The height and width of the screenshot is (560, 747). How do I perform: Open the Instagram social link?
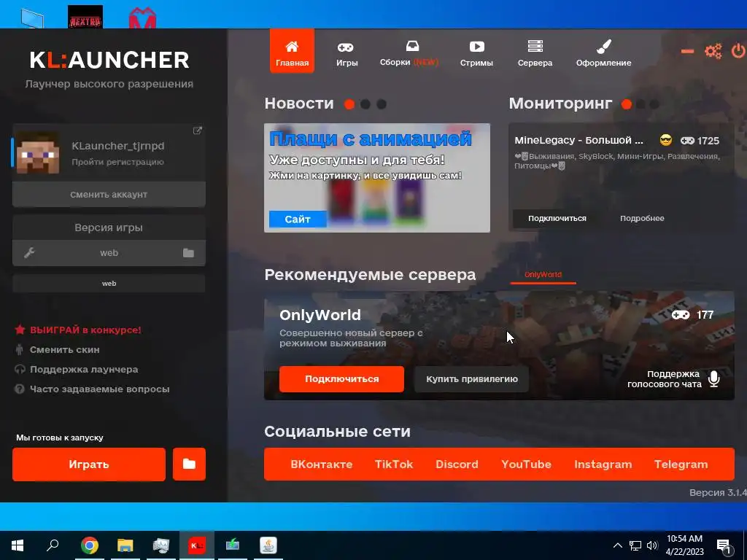603,464
